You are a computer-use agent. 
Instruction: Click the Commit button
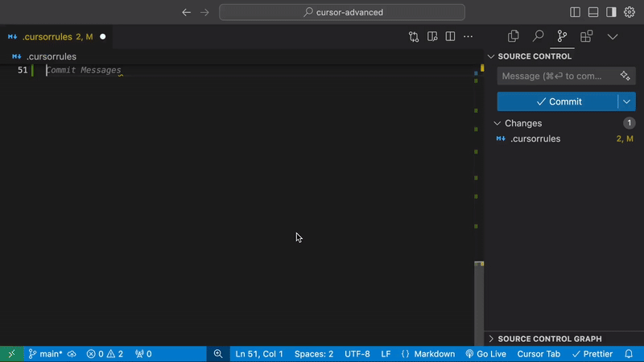click(x=557, y=101)
